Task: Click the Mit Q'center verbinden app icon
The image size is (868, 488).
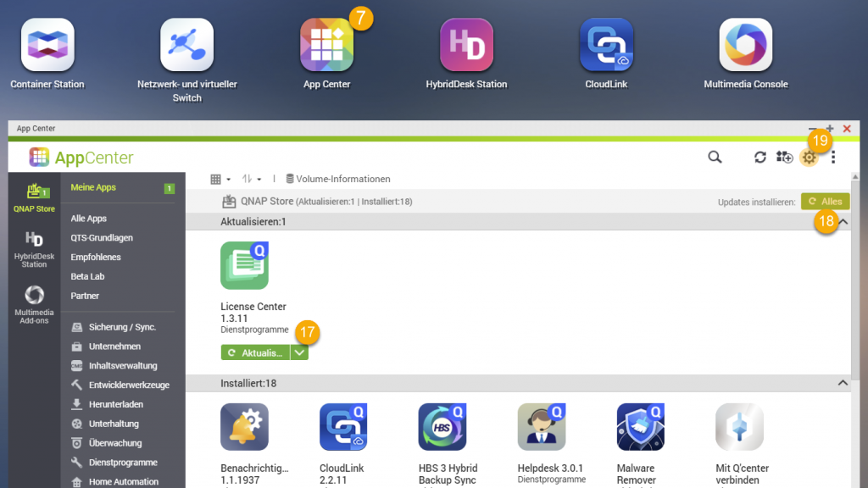Action: click(739, 427)
